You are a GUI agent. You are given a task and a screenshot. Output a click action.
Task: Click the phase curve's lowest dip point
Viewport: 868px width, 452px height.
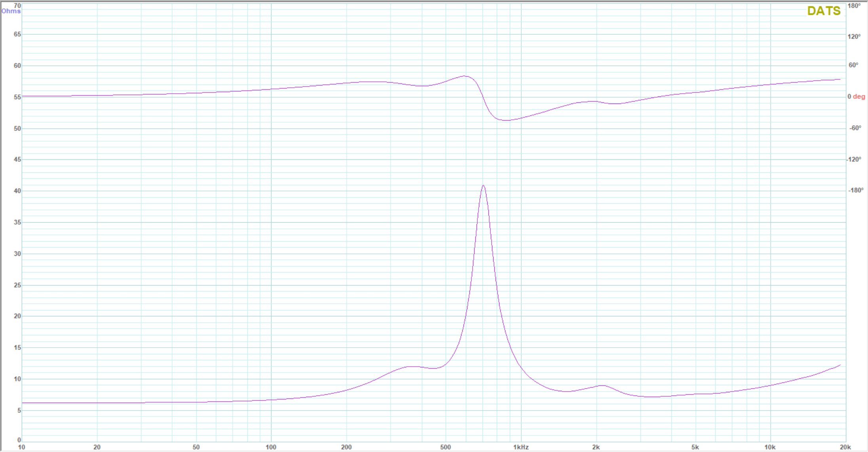(506, 120)
